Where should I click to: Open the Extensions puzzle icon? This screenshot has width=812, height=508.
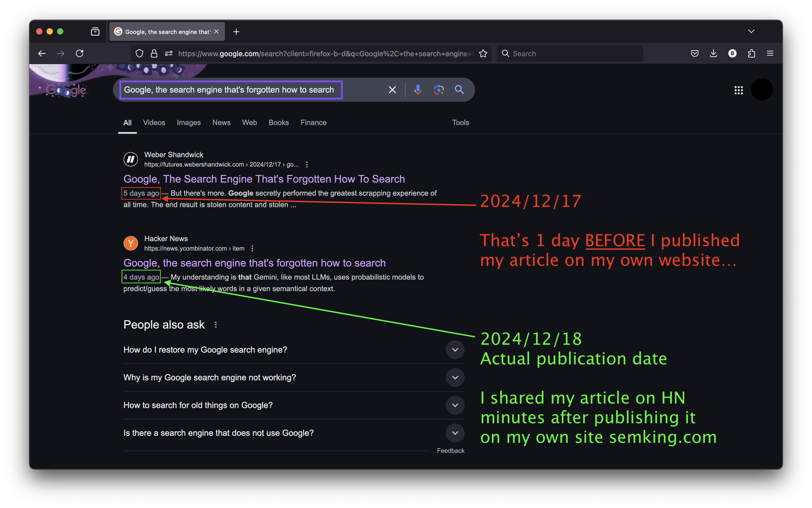tap(752, 53)
